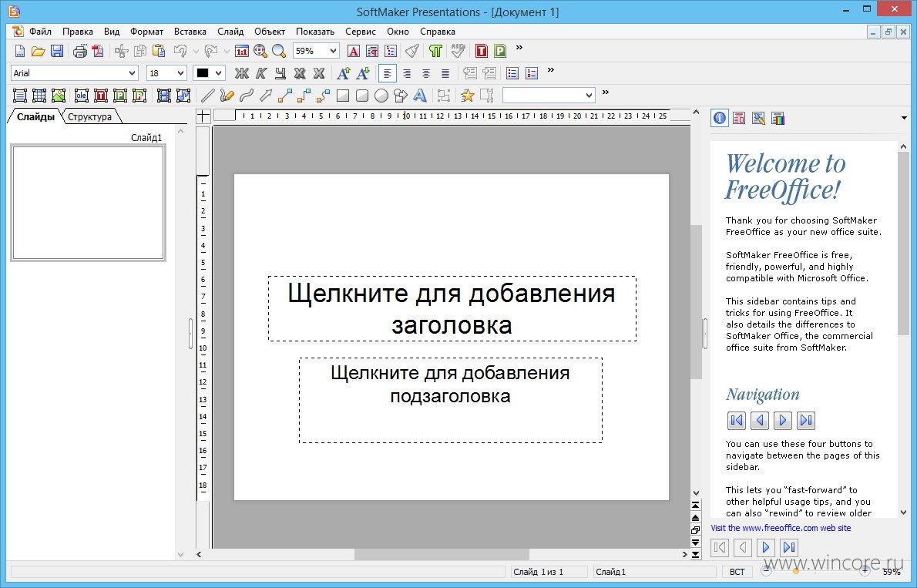Open character formatting via the red A icon
Viewport: 917px width, 588px height.
[x=353, y=52]
